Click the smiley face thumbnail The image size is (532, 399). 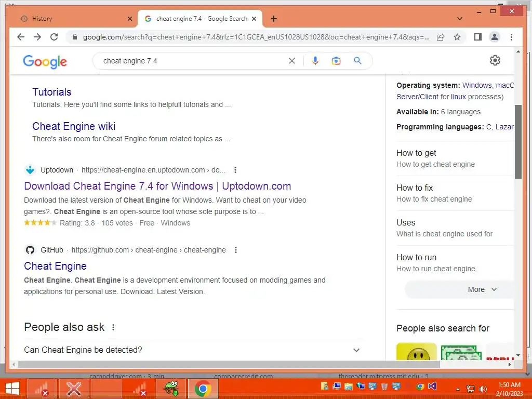coord(416,352)
